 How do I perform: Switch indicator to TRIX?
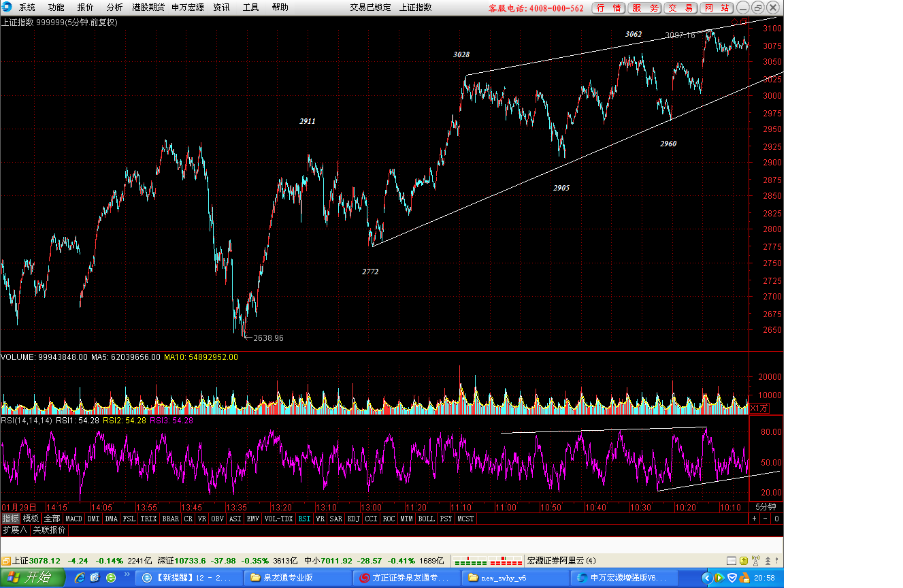coord(148,519)
